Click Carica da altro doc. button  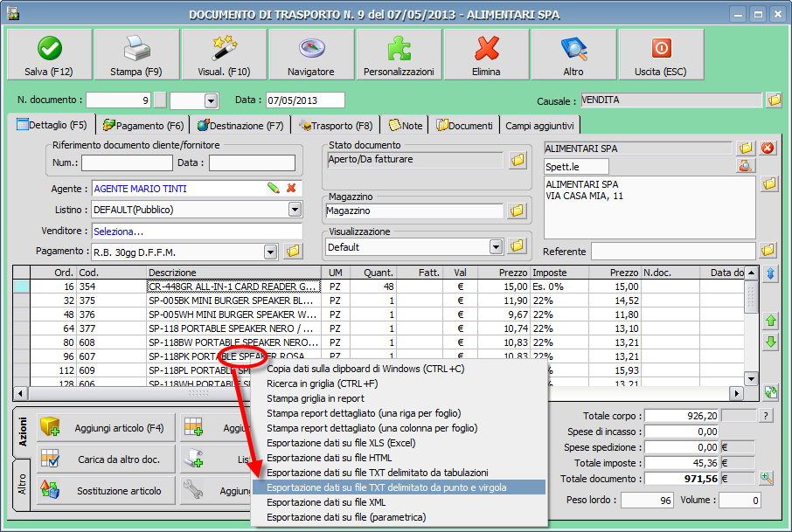(106, 459)
